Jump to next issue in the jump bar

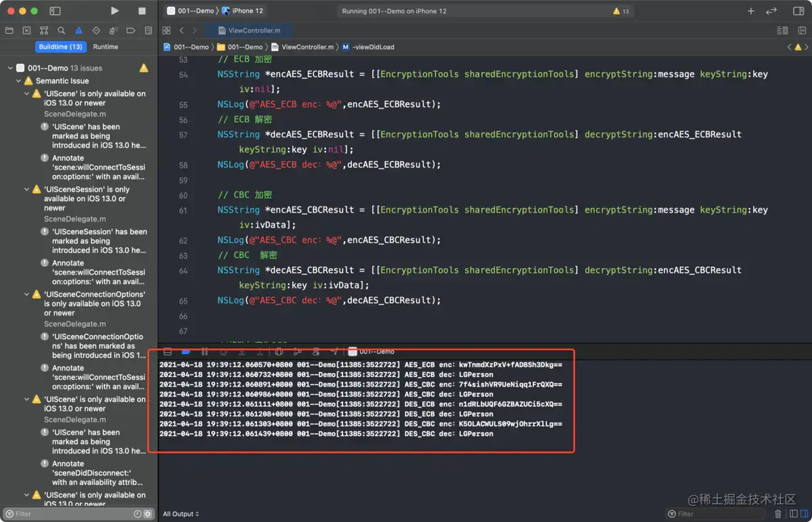pos(807,47)
